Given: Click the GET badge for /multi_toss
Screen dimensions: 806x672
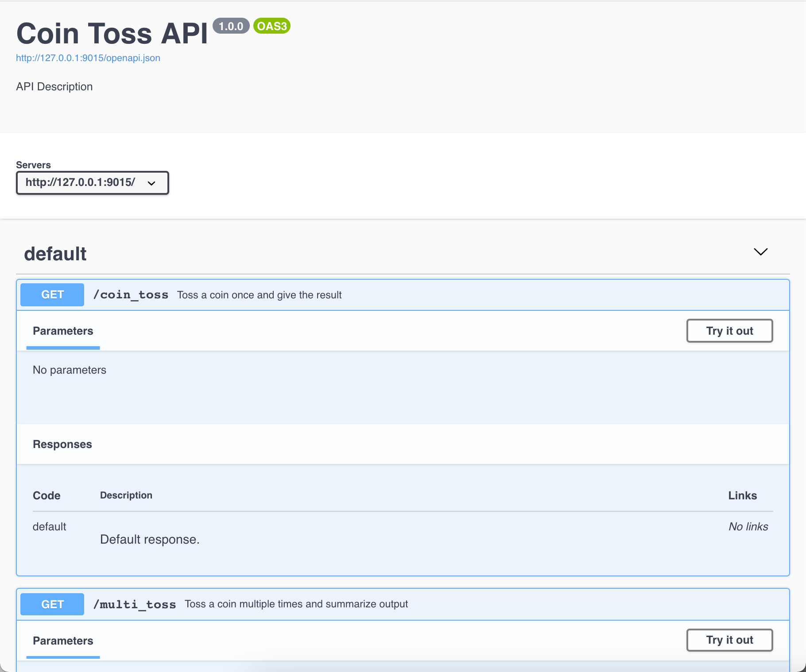Looking at the screenshot, I should 52,604.
